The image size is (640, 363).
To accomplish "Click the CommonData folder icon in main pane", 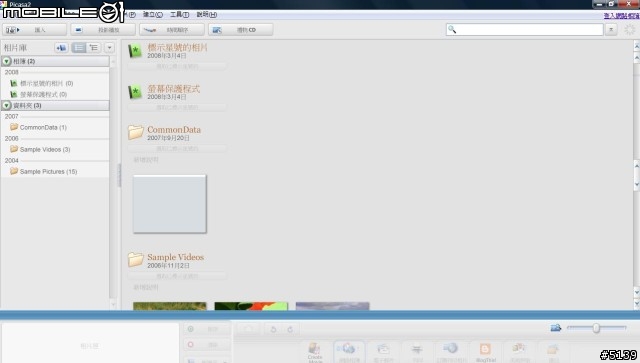I will [x=136, y=132].
